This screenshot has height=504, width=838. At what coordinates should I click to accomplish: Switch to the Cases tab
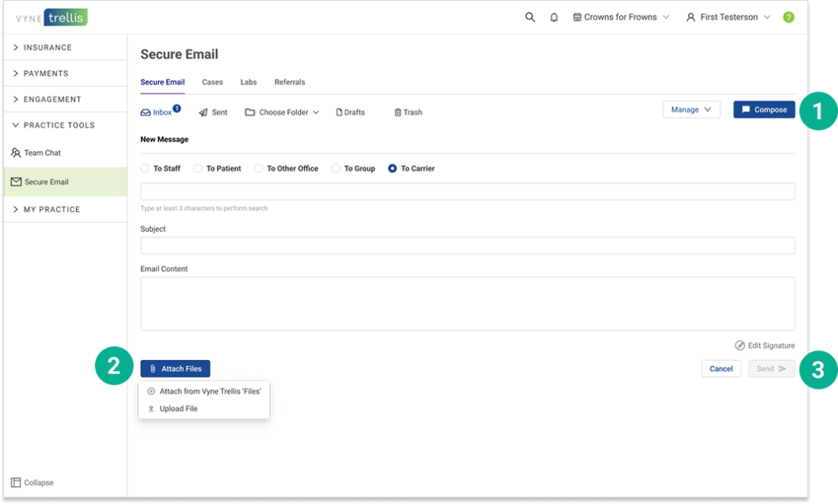[x=212, y=82]
